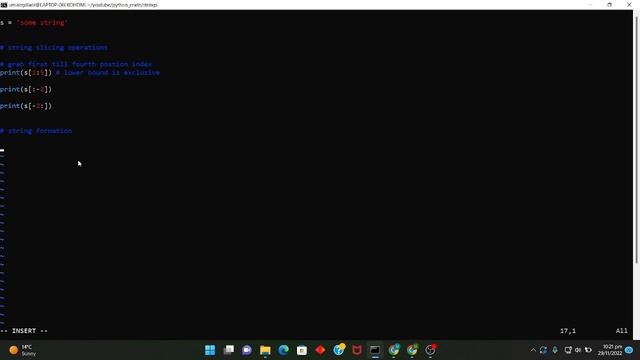Image resolution: width=640 pixels, height=360 pixels.
Task: Click the volume speaker tray icon
Action: 578,350
